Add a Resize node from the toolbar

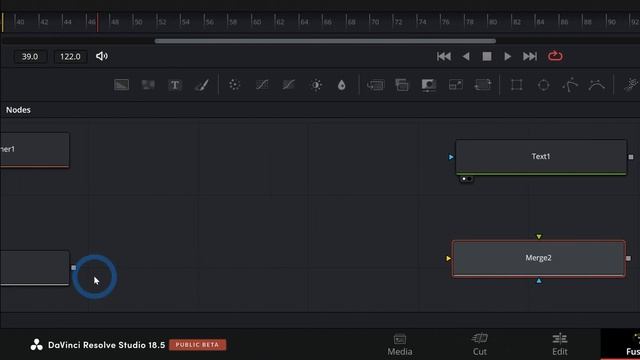pos(456,85)
